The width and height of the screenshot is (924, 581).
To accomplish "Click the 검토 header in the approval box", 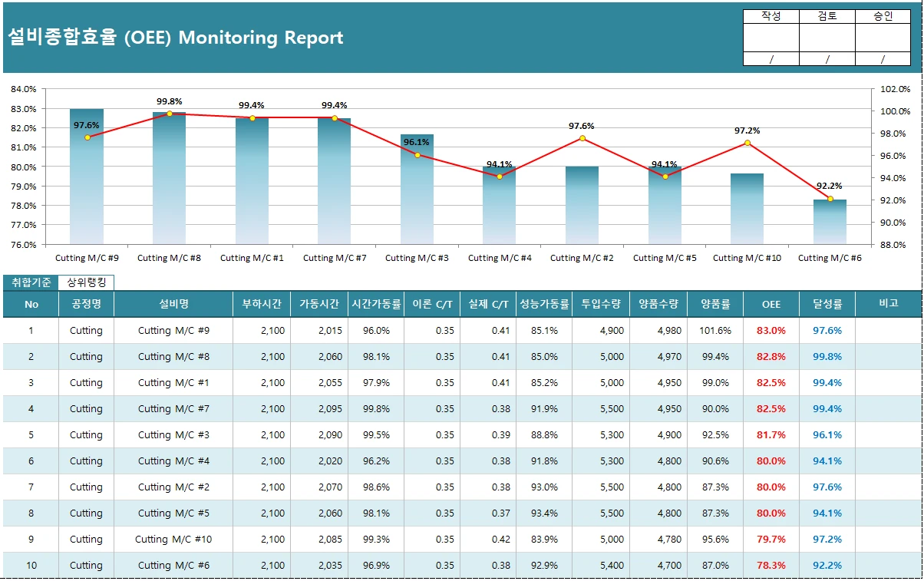I will click(827, 16).
